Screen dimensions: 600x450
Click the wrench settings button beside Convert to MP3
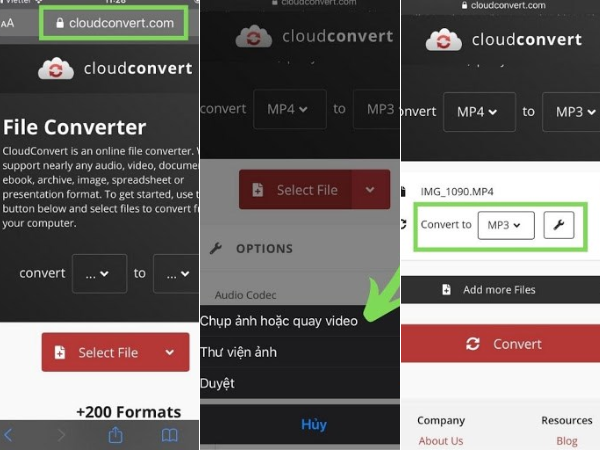(x=558, y=226)
